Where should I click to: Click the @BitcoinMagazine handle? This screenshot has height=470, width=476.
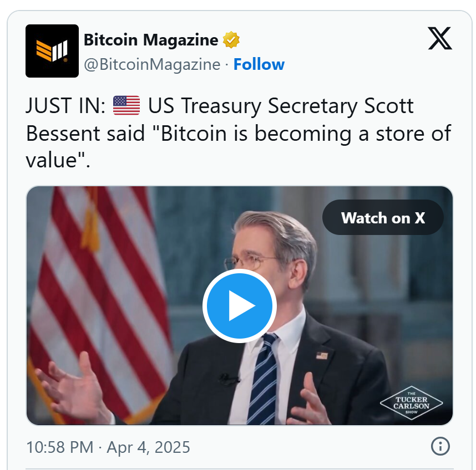(x=152, y=64)
